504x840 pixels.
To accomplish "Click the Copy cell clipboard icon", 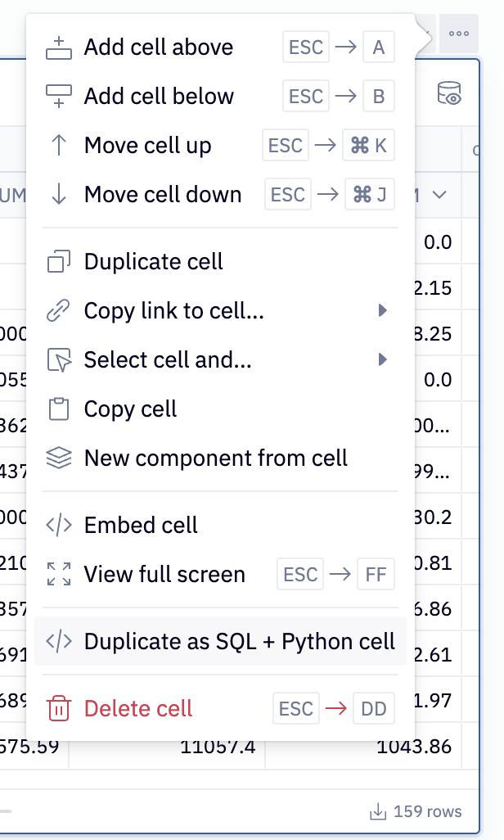I will tap(59, 409).
